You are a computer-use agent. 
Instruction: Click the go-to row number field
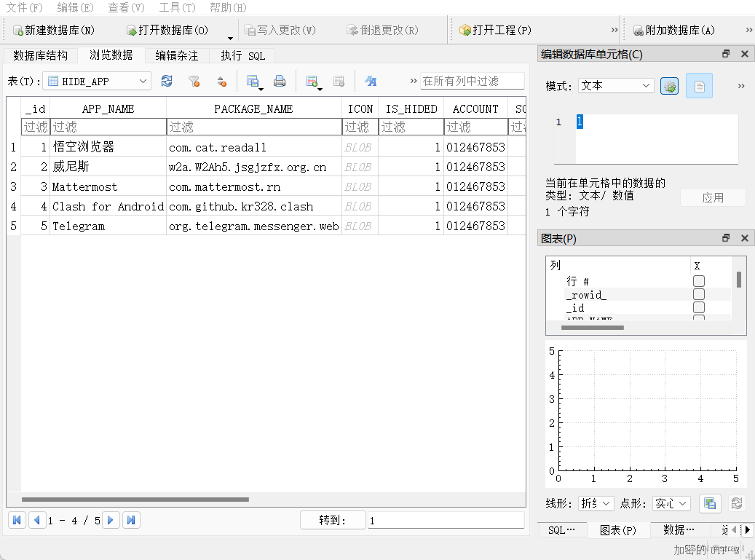pyautogui.click(x=446, y=520)
